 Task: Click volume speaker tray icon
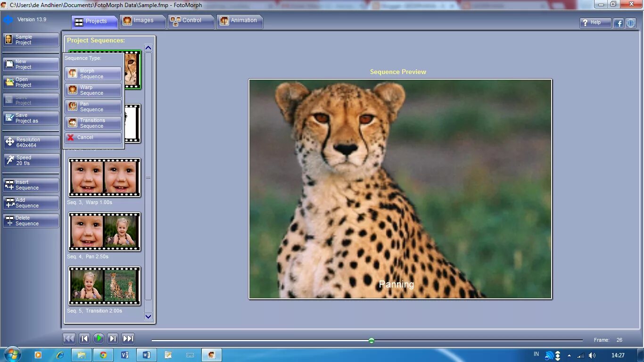tap(592, 355)
